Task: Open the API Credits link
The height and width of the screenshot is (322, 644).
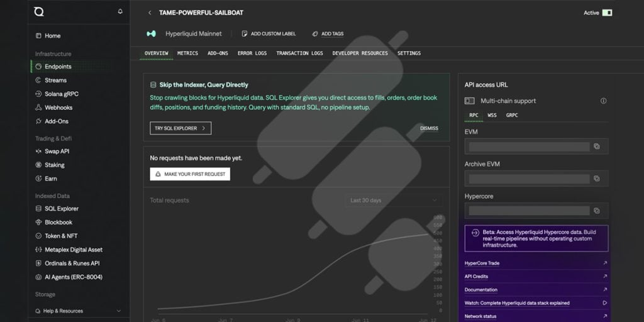Action: pos(477,277)
